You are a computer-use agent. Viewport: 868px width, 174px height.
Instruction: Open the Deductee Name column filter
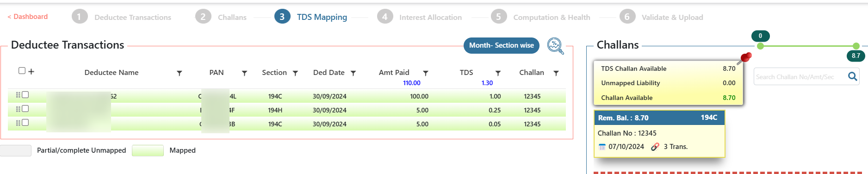[180, 73]
